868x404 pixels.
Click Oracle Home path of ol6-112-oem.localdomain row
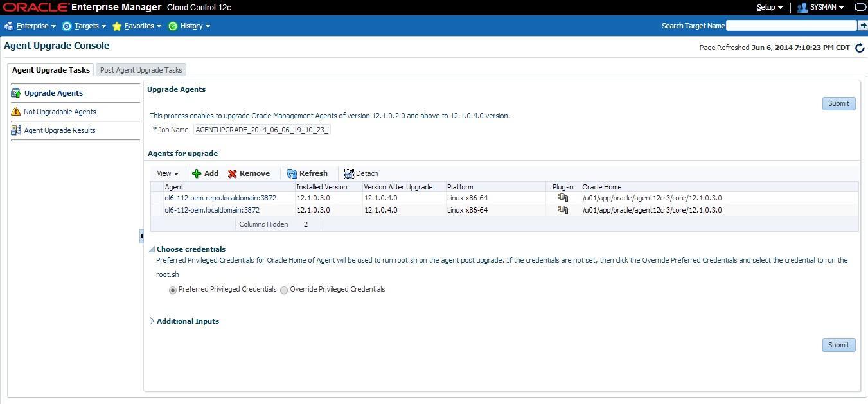point(651,210)
